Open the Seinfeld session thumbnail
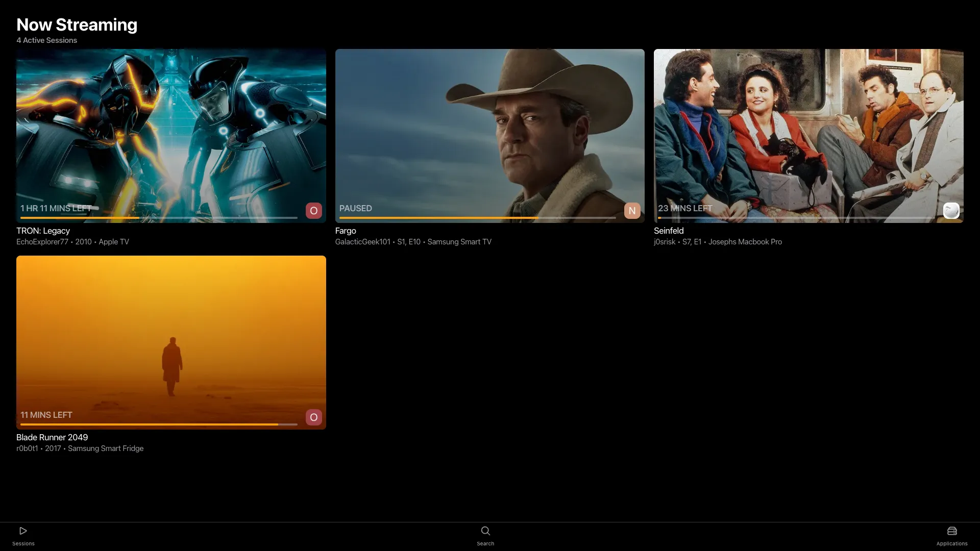980x551 pixels. click(x=808, y=128)
